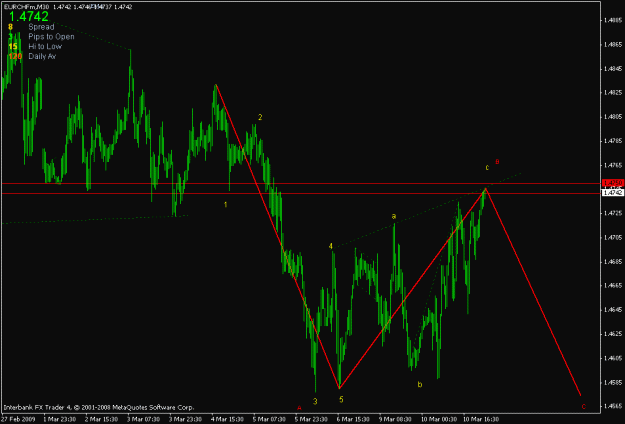Click price axis label 1.4685

pos(614,262)
